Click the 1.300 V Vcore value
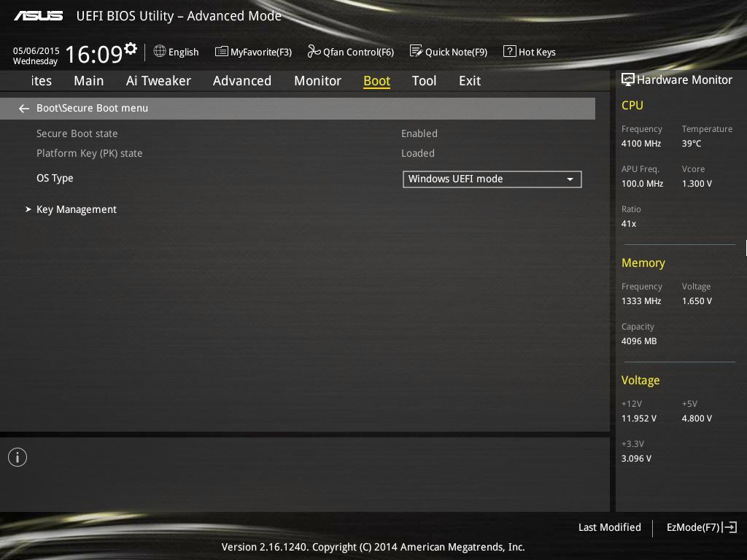747x560 pixels. 697,183
